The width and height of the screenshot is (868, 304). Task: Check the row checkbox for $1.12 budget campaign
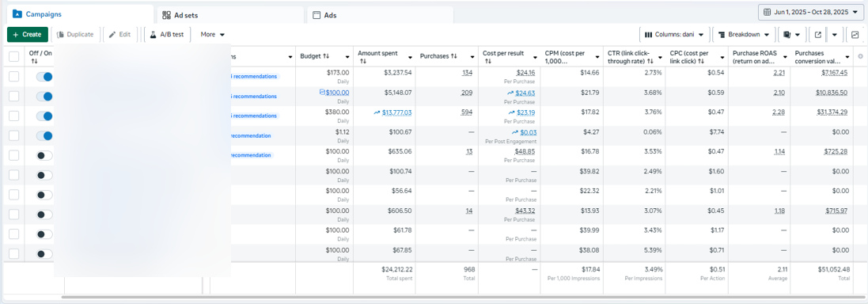click(13, 135)
